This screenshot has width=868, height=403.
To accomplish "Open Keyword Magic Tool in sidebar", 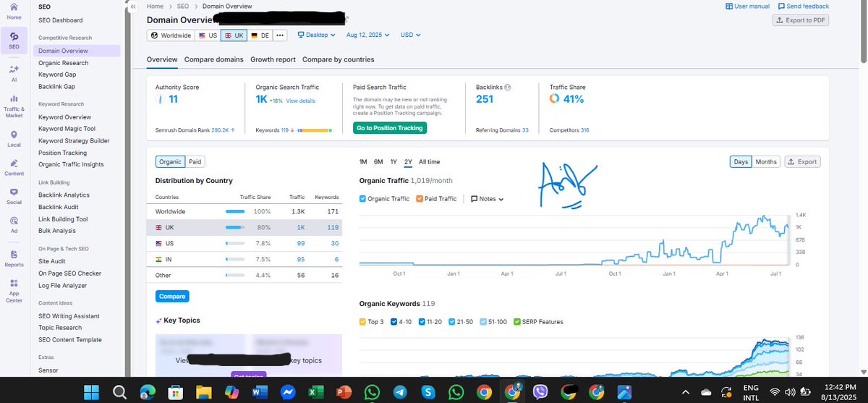I will (67, 129).
